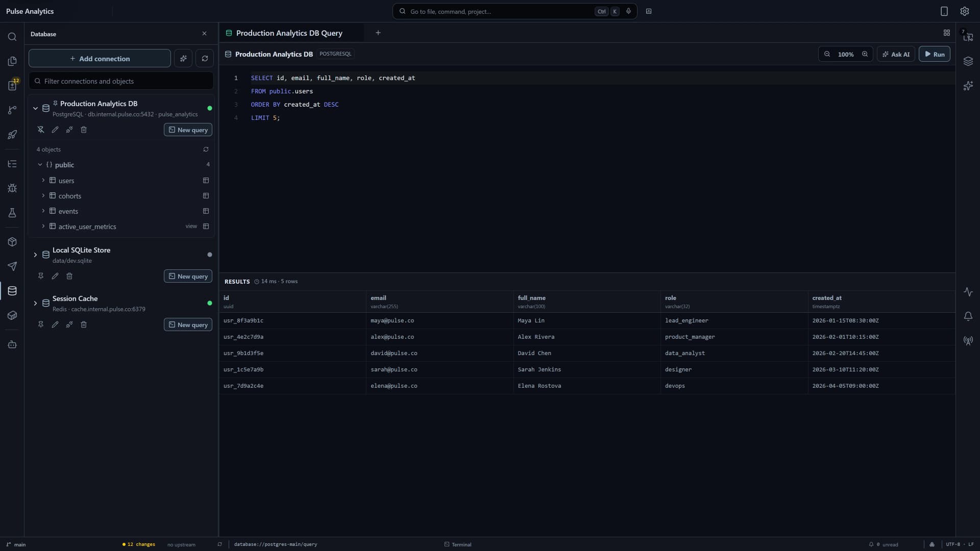The image size is (980, 551).
Task: Click the Add connection button
Action: (100, 59)
